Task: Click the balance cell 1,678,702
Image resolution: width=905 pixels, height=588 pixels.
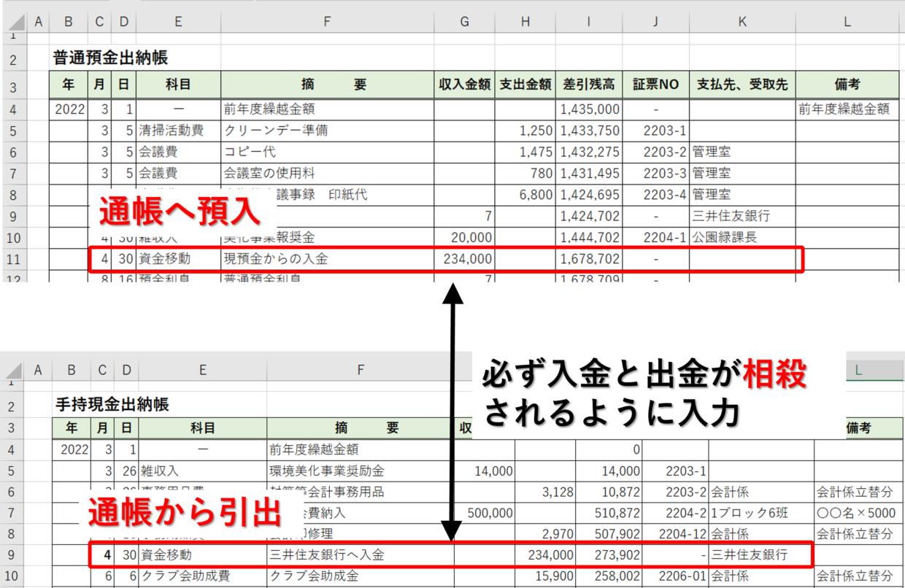Action: click(x=588, y=259)
